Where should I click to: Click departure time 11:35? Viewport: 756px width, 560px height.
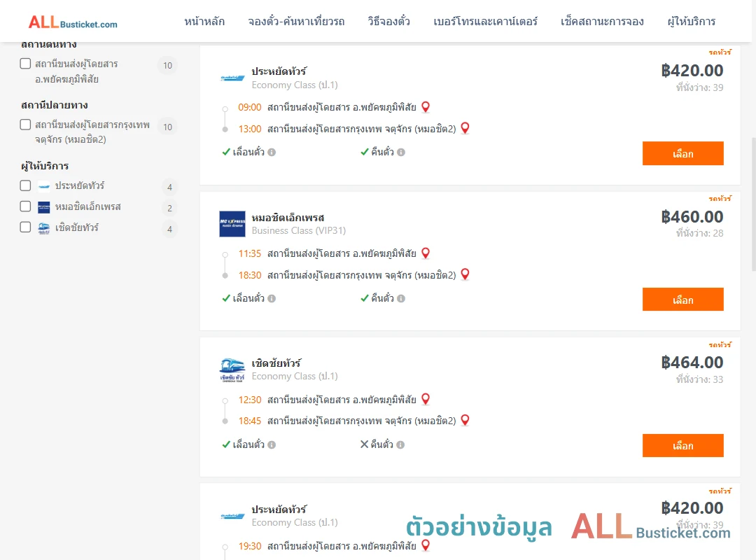(249, 253)
